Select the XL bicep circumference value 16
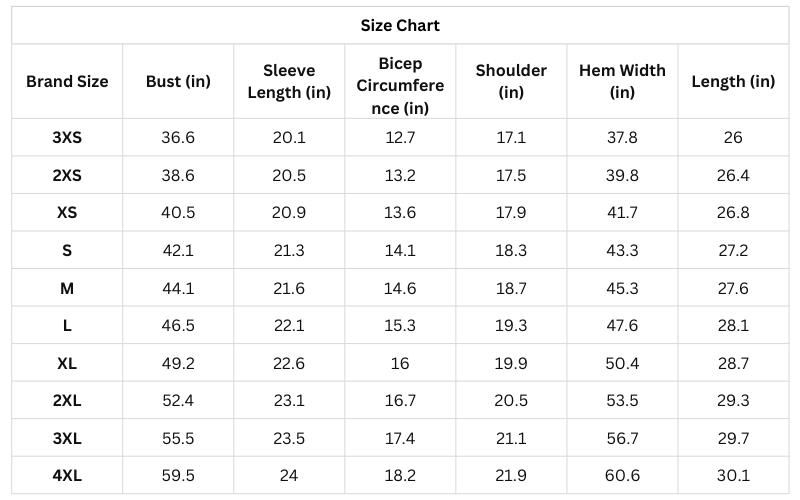800x500 pixels. click(x=400, y=363)
